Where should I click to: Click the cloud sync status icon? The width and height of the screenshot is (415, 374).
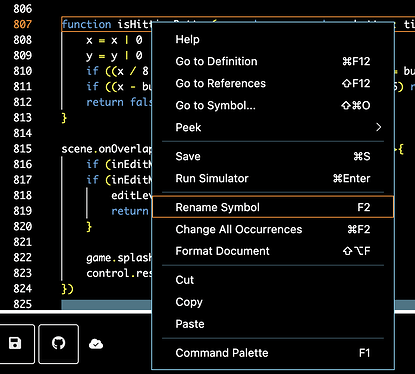(x=96, y=344)
